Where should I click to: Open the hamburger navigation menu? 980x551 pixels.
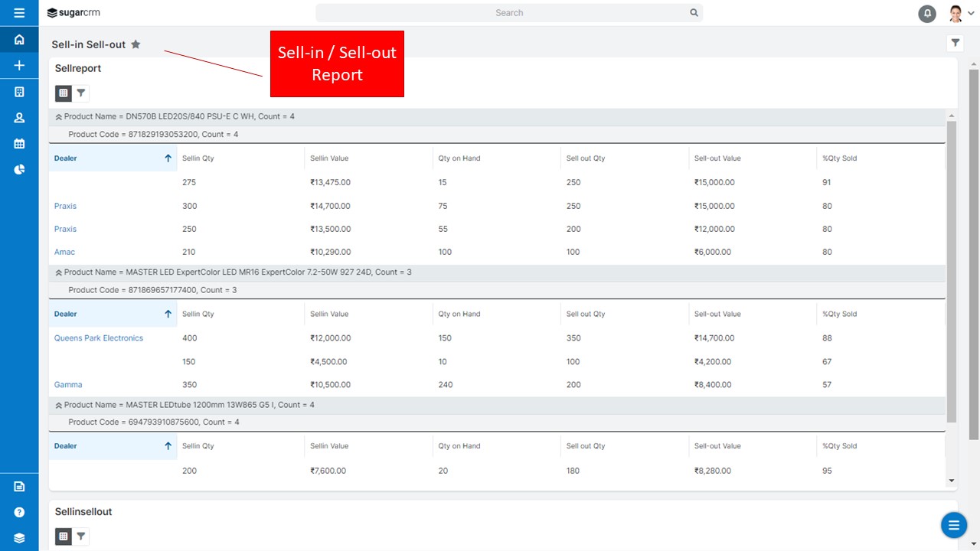coord(19,13)
